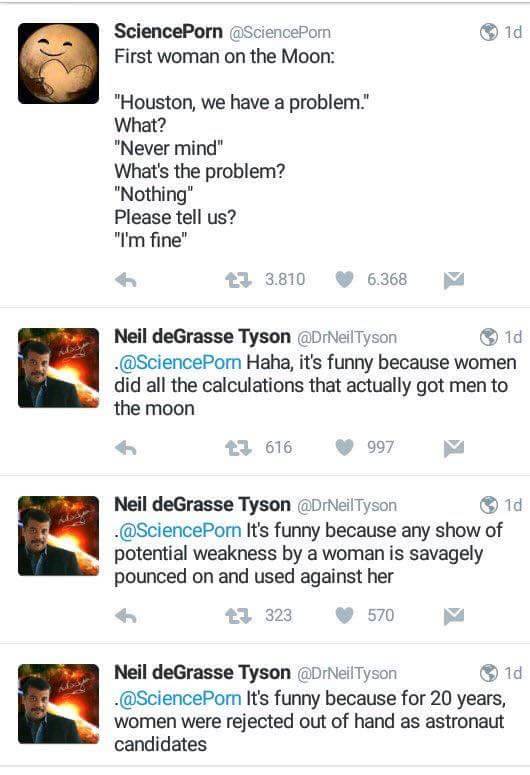530x775 pixels.
Task: Message the potential weakness tweet via envelope
Action: 454,616
